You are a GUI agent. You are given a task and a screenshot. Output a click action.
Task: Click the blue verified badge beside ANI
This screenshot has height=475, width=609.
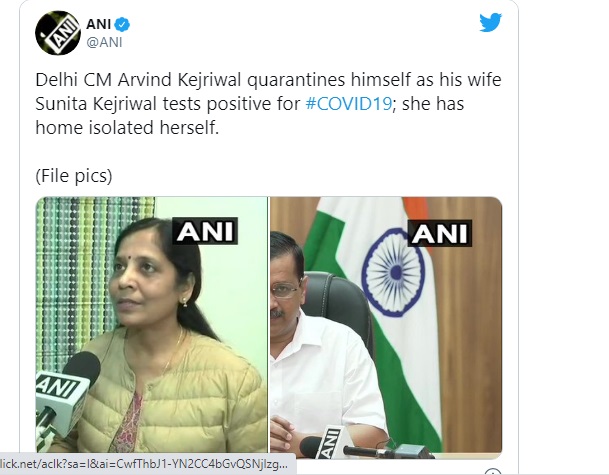pos(123,24)
